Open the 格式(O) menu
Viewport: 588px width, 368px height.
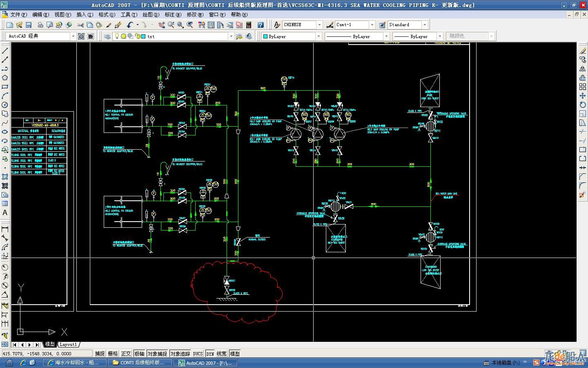pos(107,14)
